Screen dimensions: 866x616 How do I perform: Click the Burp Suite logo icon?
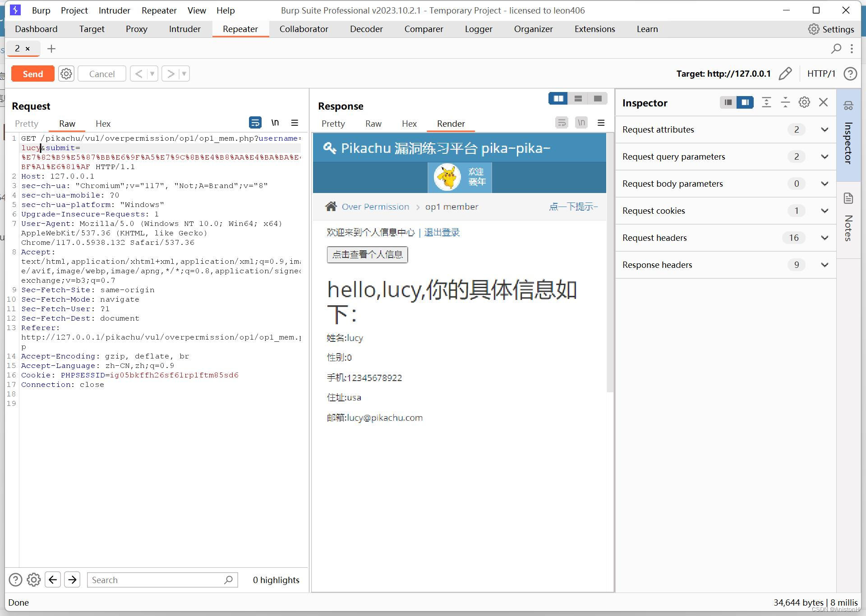pos(15,10)
